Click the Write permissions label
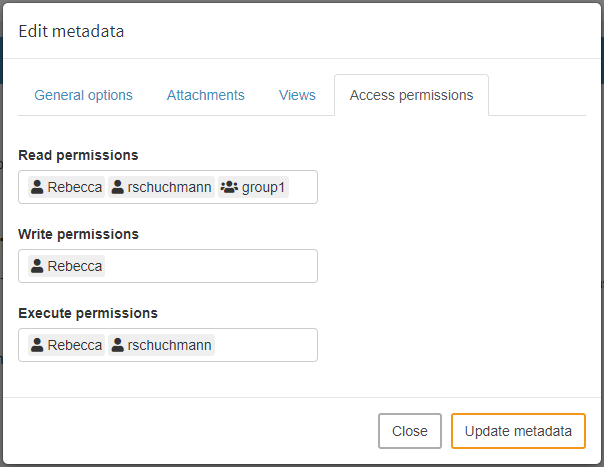604x467 pixels. pos(78,234)
